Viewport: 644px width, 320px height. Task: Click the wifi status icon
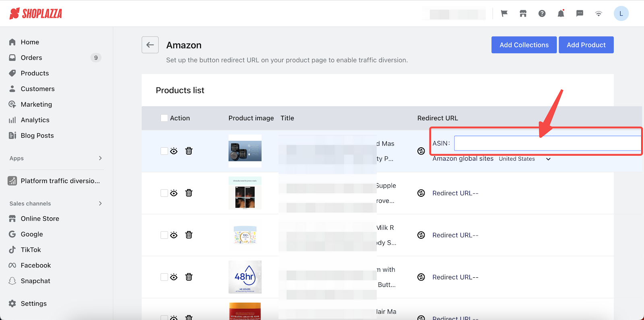(x=599, y=14)
